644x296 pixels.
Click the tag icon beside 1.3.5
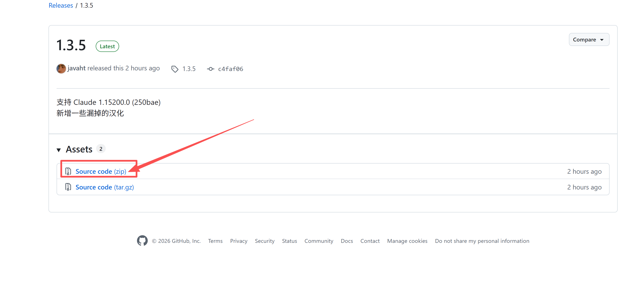pyautogui.click(x=175, y=69)
